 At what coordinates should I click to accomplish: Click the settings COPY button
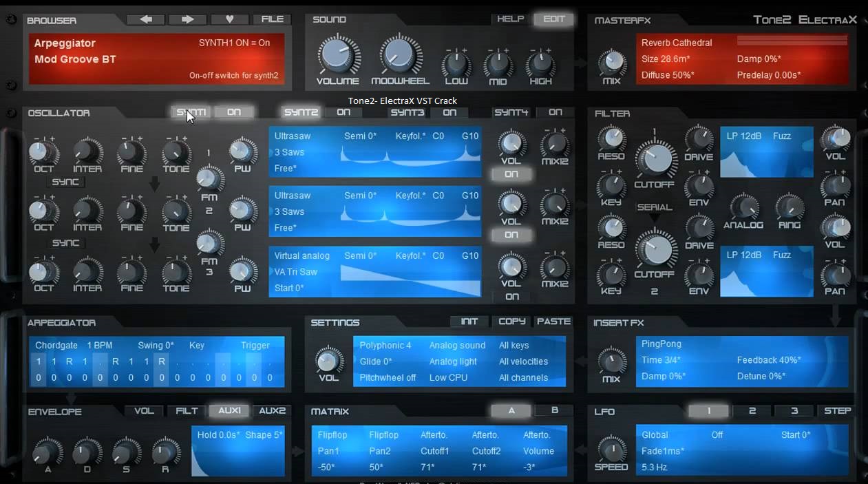512,322
